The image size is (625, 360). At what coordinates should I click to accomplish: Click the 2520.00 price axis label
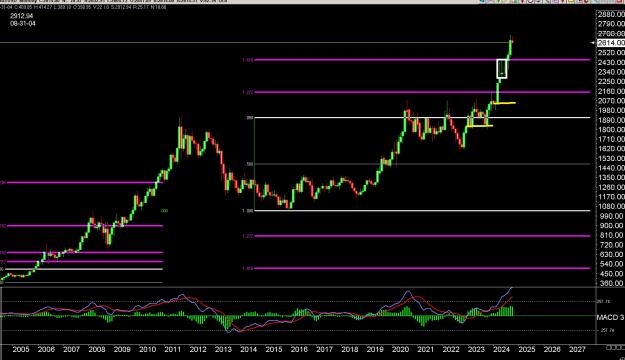coord(611,53)
